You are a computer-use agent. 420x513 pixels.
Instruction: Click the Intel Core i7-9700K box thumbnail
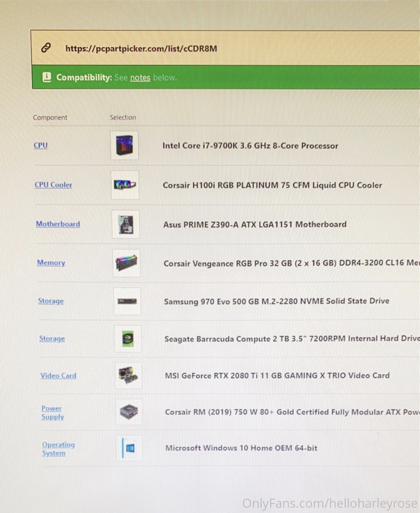point(125,146)
